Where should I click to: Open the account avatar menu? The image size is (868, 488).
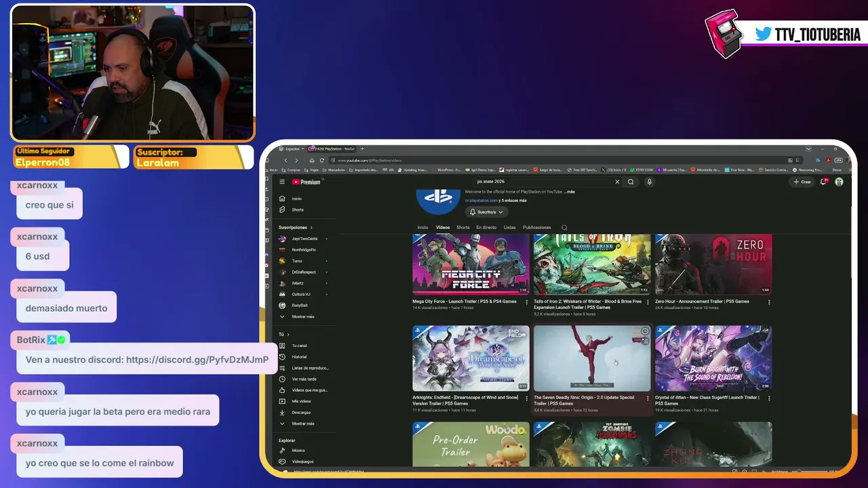839,182
